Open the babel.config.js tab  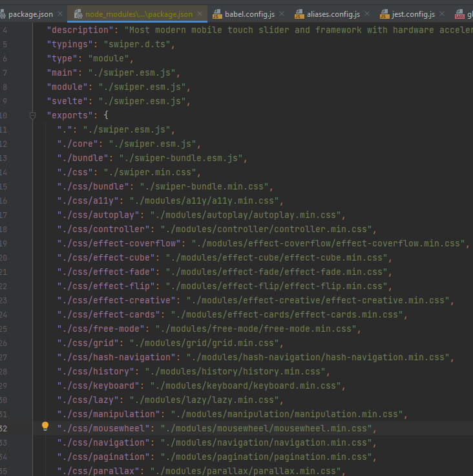(249, 14)
